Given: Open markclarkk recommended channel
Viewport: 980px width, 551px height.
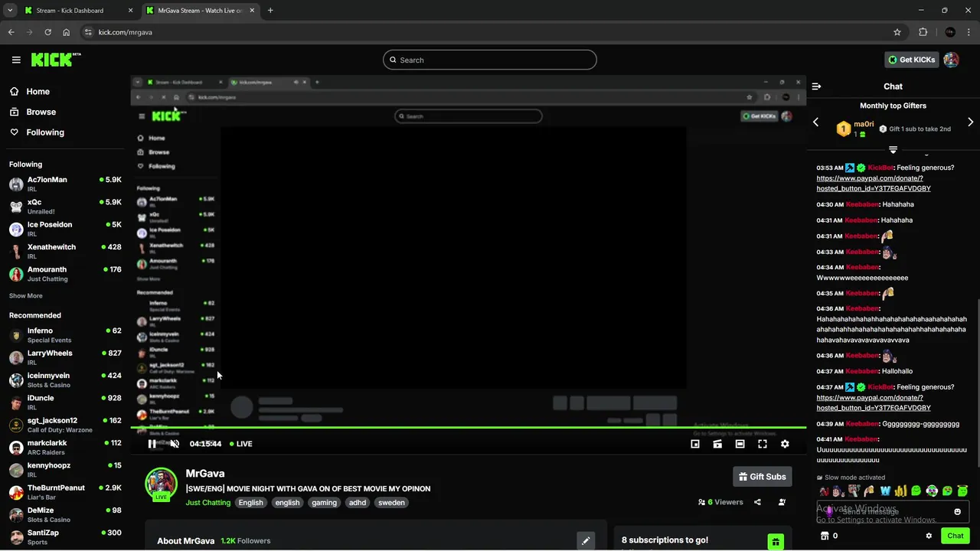Looking at the screenshot, I should [65, 447].
